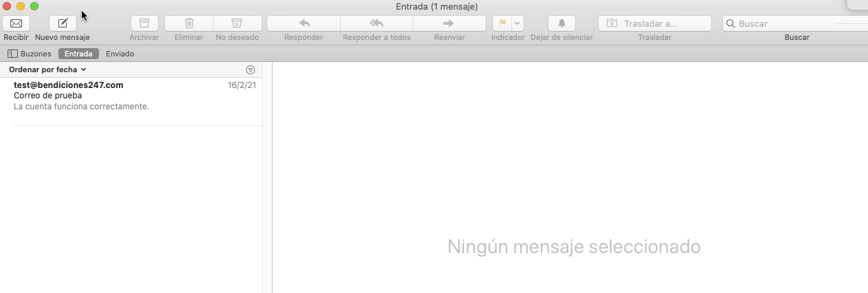Select the Entrada mailbox tab
The width and height of the screenshot is (868, 293).
(78, 54)
